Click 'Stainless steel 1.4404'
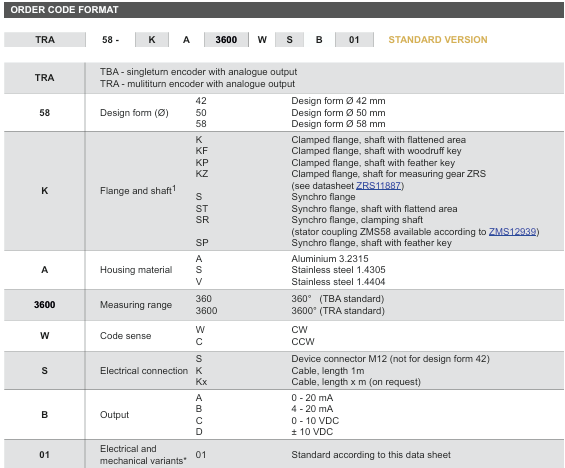The height and width of the screenshot is (468, 565). 338,282
